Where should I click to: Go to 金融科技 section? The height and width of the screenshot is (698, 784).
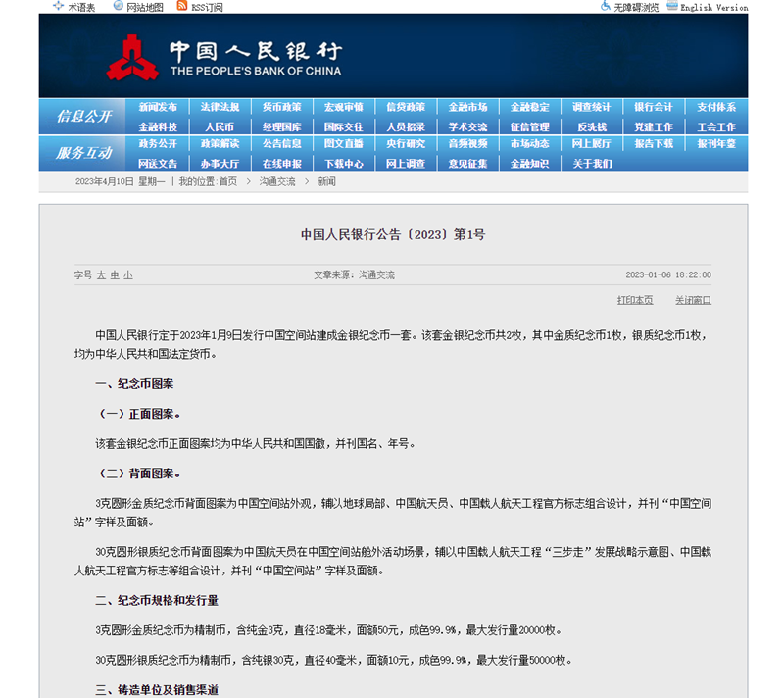point(158,127)
